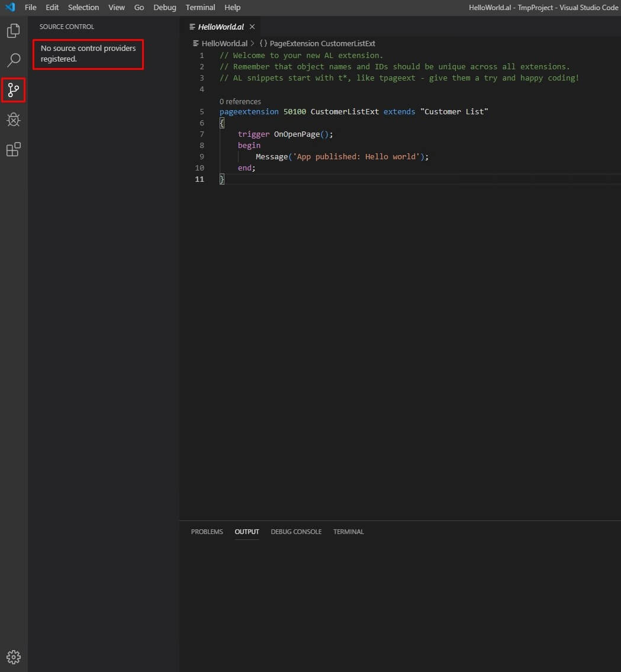Open the Selection menu

[x=83, y=7]
